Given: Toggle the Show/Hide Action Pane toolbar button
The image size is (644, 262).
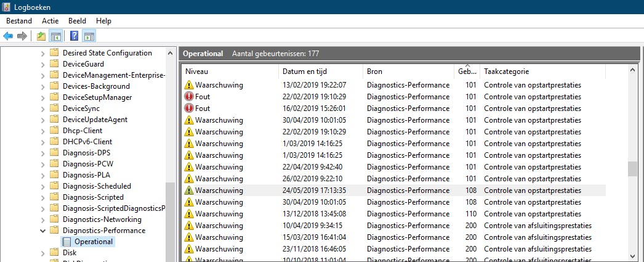Looking at the screenshot, I should (x=89, y=36).
